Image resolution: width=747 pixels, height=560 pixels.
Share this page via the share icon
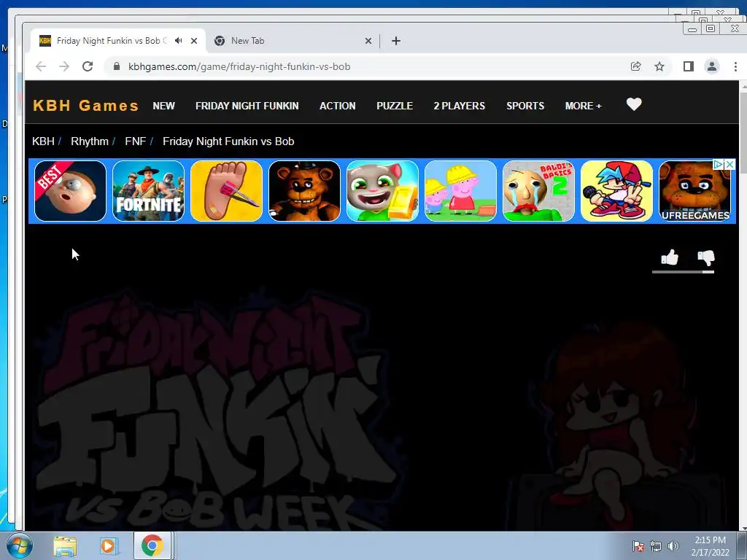click(x=636, y=66)
